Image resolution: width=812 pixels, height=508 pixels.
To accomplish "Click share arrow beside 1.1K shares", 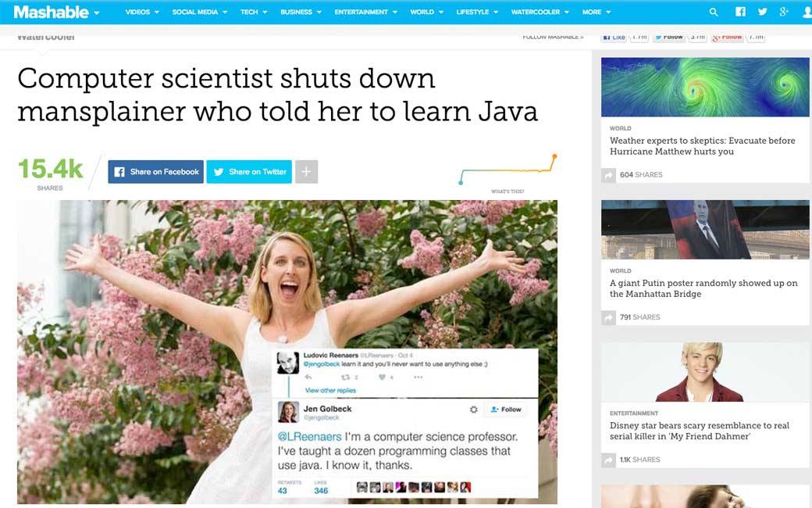I will [x=608, y=460].
